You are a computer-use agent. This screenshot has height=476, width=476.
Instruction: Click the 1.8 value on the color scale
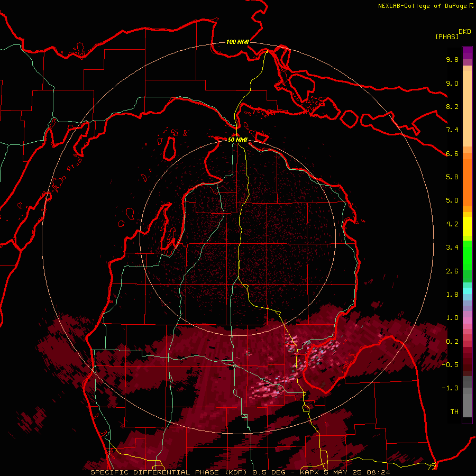[452, 295]
